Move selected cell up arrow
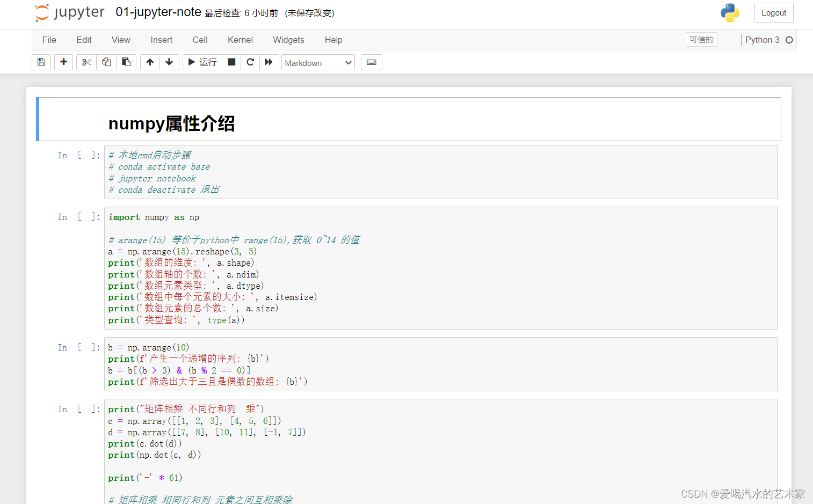Viewport: 813px width, 504px height. 150,62
